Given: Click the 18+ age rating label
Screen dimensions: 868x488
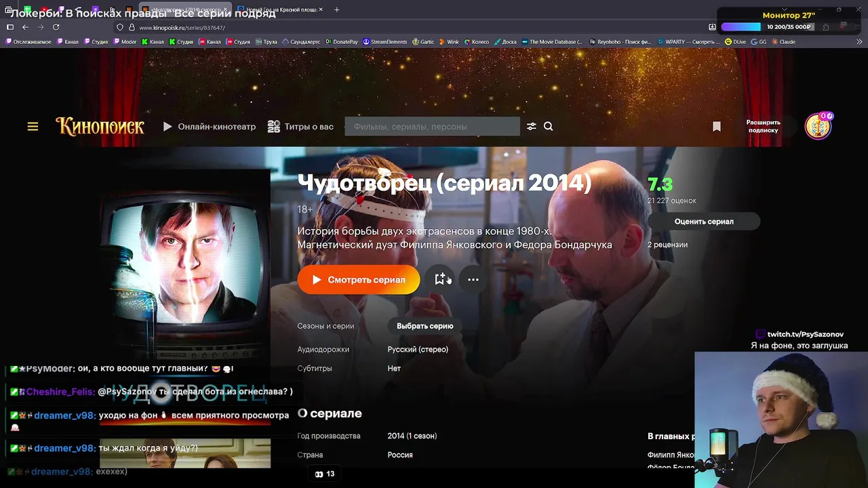Looking at the screenshot, I should pyautogui.click(x=305, y=209).
